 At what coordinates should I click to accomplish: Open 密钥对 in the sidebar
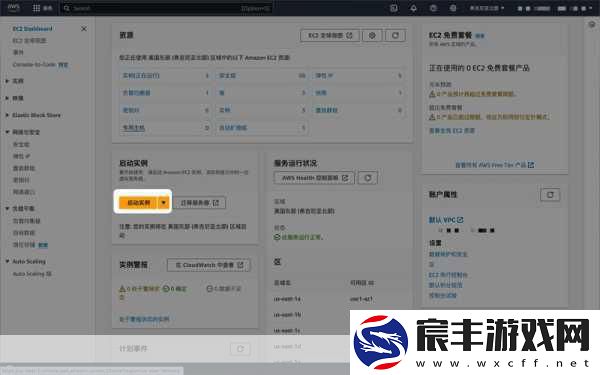coord(21,180)
